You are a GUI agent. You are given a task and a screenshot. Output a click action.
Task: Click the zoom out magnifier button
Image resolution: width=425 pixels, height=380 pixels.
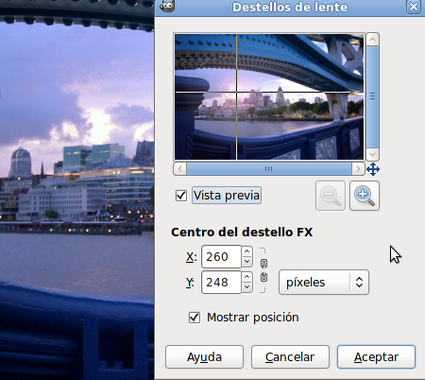[x=330, y=196]
